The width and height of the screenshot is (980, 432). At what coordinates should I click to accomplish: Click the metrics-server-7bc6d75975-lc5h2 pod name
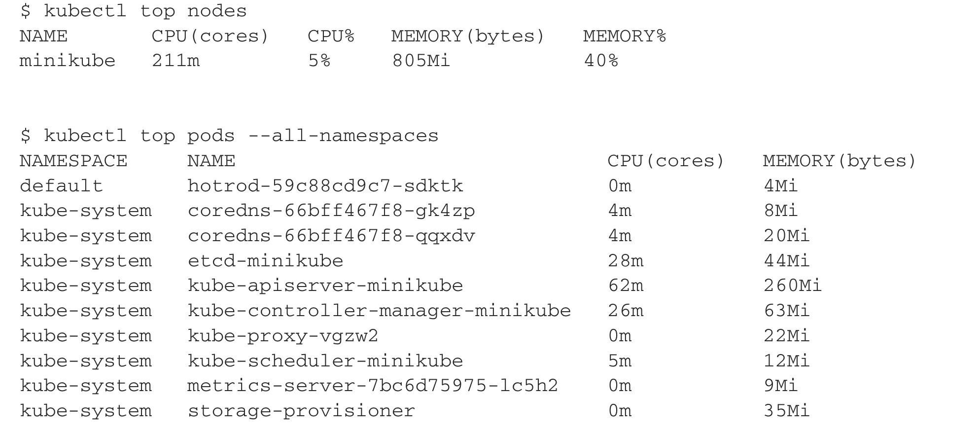click(x=373, y=386)
